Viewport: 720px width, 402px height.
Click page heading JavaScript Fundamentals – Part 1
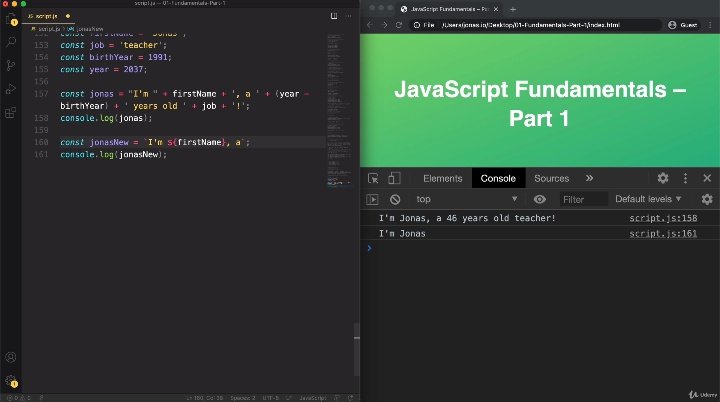click(x=540, y=103)
